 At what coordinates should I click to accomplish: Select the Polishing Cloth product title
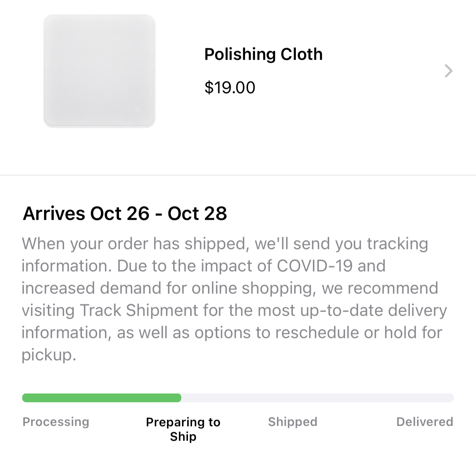[x=263, y=54]
